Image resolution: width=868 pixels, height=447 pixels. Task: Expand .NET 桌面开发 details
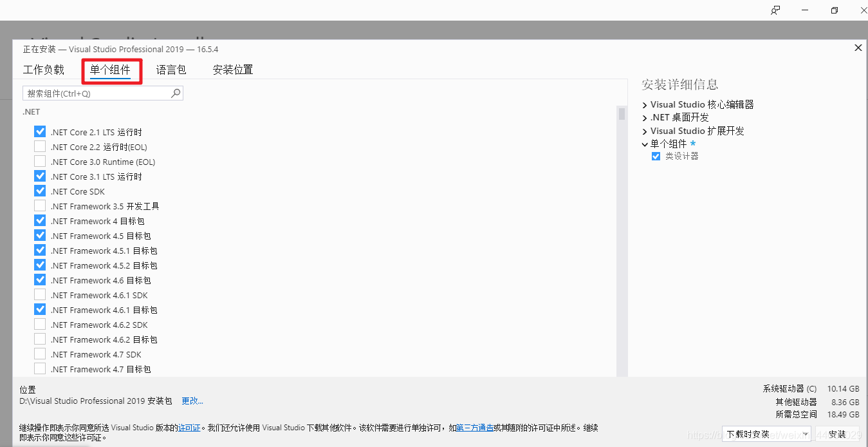645,118
